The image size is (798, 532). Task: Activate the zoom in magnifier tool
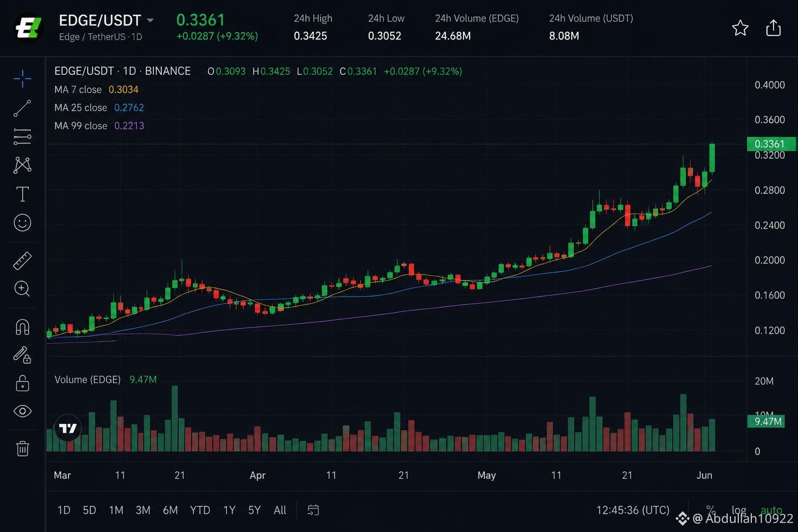click(x=22, y=289)
